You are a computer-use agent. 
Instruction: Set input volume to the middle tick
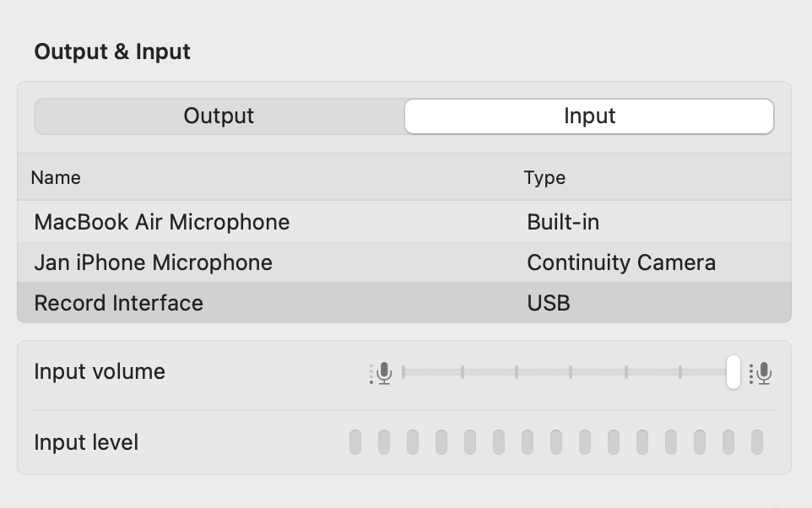570,372
